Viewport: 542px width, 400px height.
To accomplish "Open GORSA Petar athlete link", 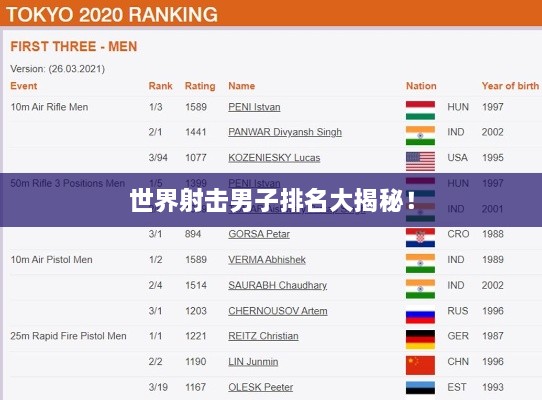I will 259,234.
